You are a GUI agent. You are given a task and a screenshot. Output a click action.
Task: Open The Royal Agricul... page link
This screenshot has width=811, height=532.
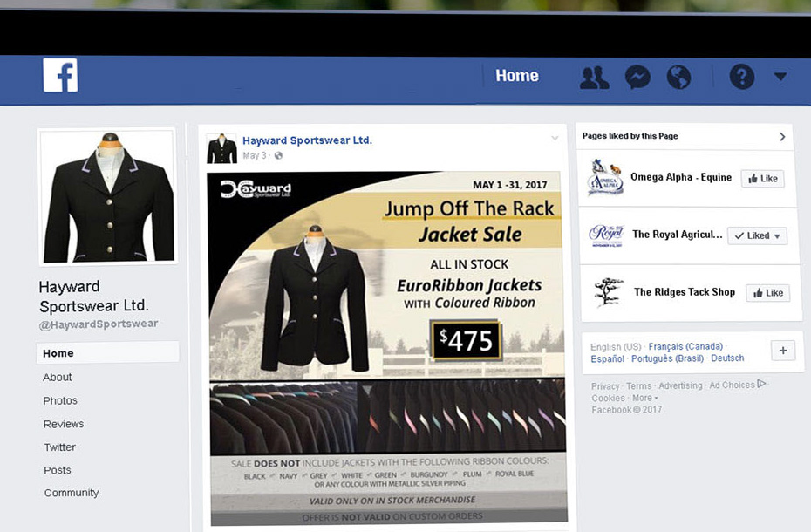tap(677, 235)
